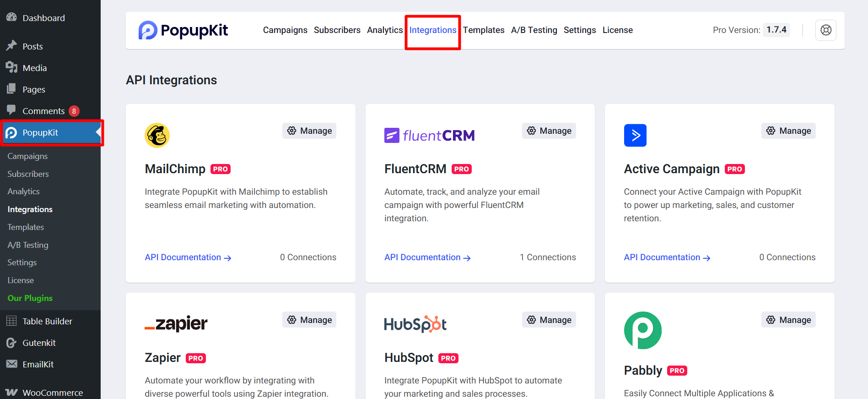The width and height of the screenshot is (868, 399).
Task: Click the API Integrations heading
Action: coord(172,80)
